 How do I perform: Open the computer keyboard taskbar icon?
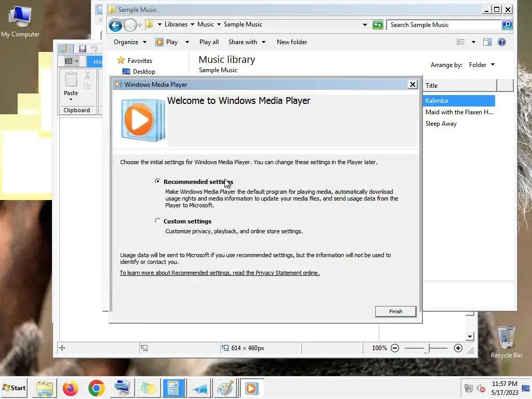(122, 388)
